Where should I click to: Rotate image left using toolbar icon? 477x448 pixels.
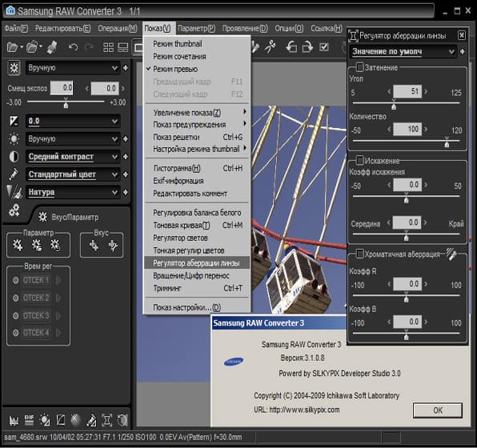coord(291,47)
